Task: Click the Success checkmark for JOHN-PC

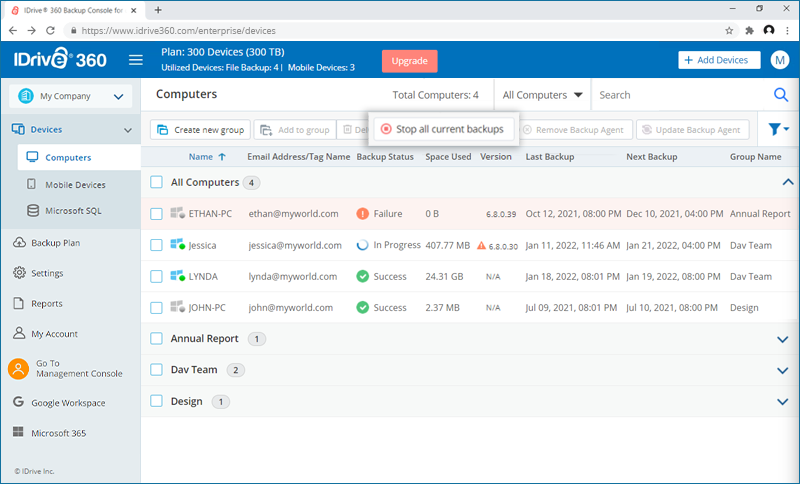Action: pyautogui.click(x=362, y=308)
